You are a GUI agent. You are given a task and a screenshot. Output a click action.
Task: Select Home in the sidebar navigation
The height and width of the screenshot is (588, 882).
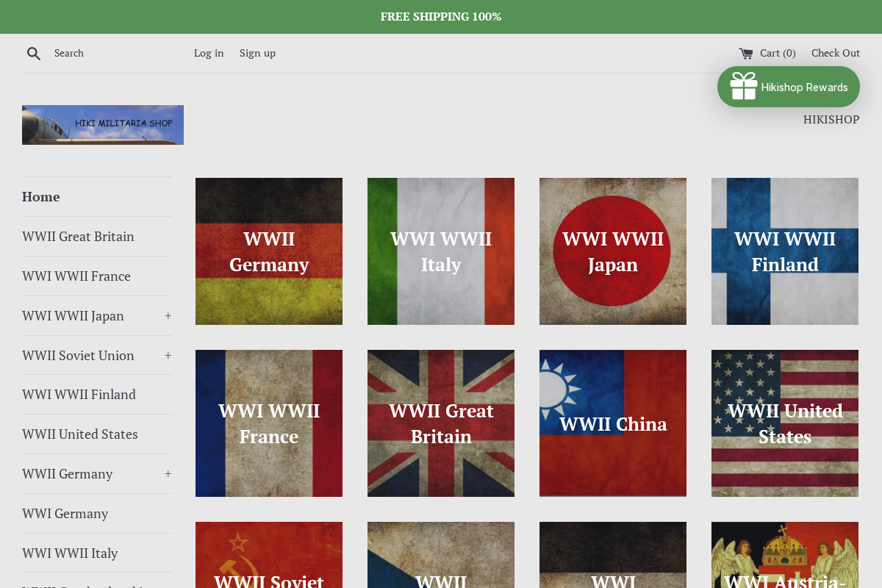40,196
